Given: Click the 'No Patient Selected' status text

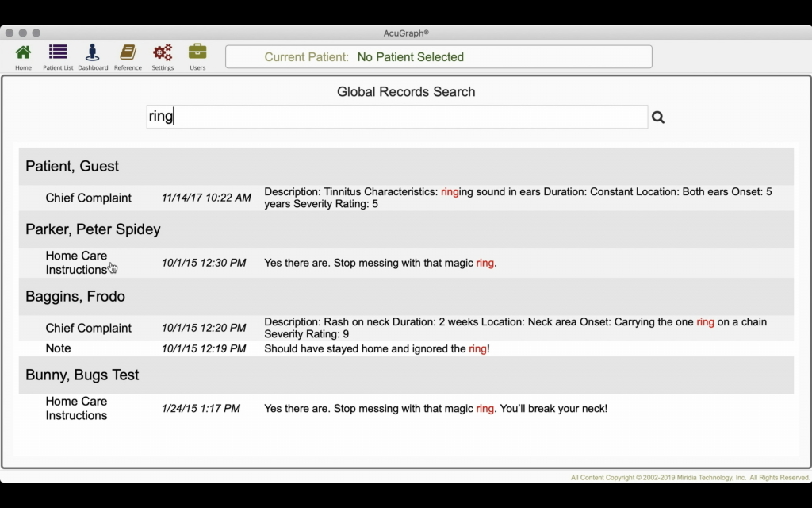Looking at the screenshot, I should coord(410,57).
